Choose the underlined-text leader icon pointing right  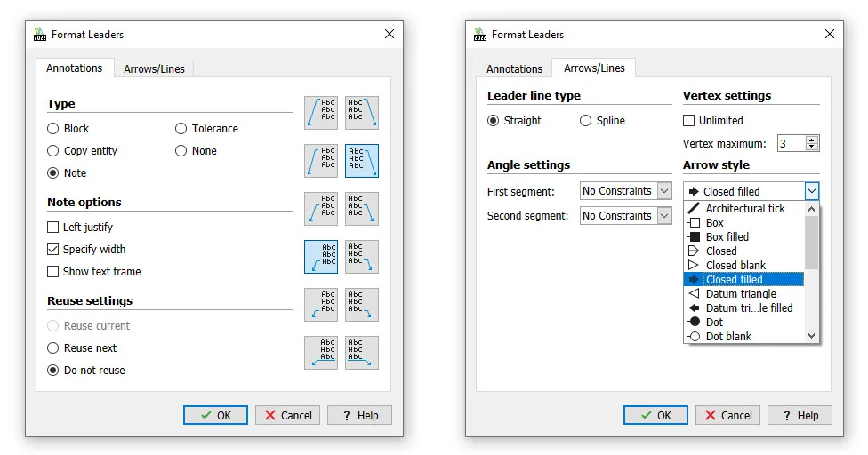(x=362, y=353)
